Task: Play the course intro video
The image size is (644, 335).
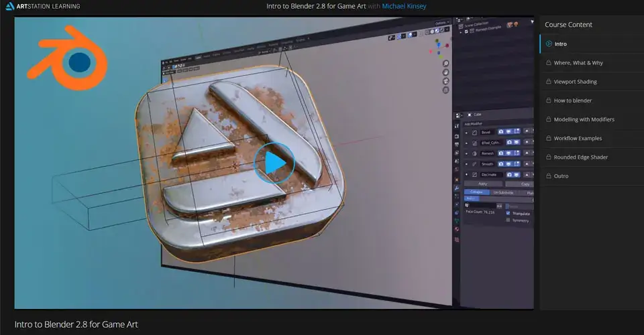Action: 274,163
